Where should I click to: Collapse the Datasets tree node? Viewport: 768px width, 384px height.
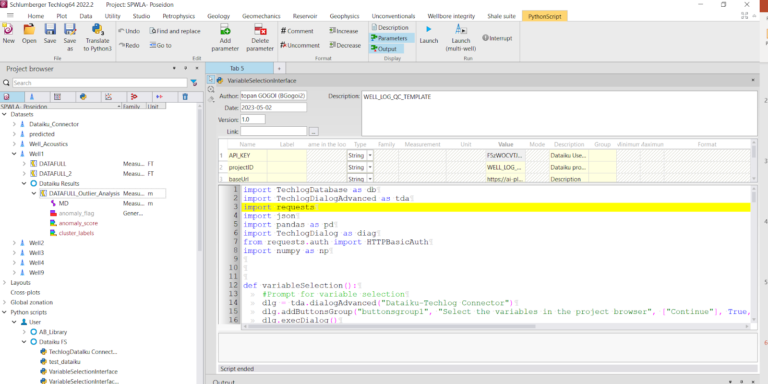tap(4, 114)
